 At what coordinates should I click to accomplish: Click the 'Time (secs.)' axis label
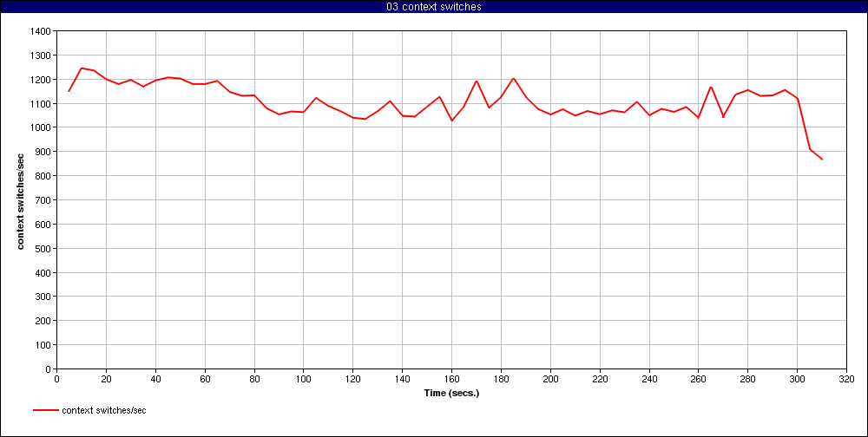451,394
